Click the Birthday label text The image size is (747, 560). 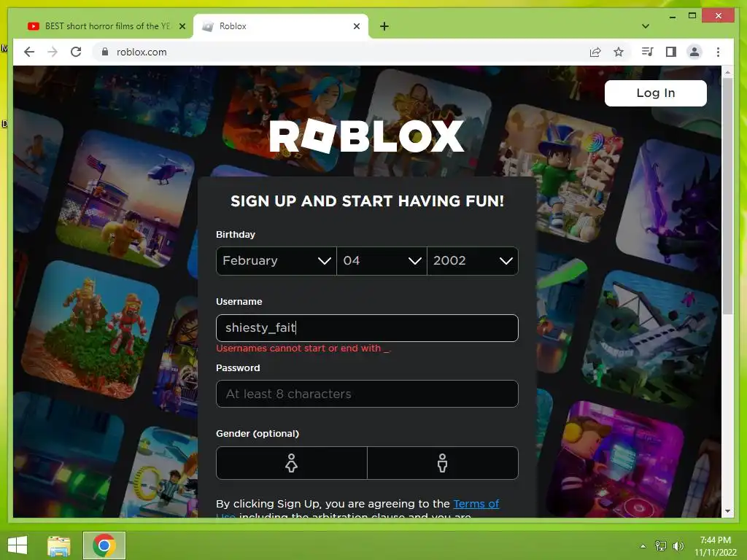pyautogui.click(x=236, y=234)
